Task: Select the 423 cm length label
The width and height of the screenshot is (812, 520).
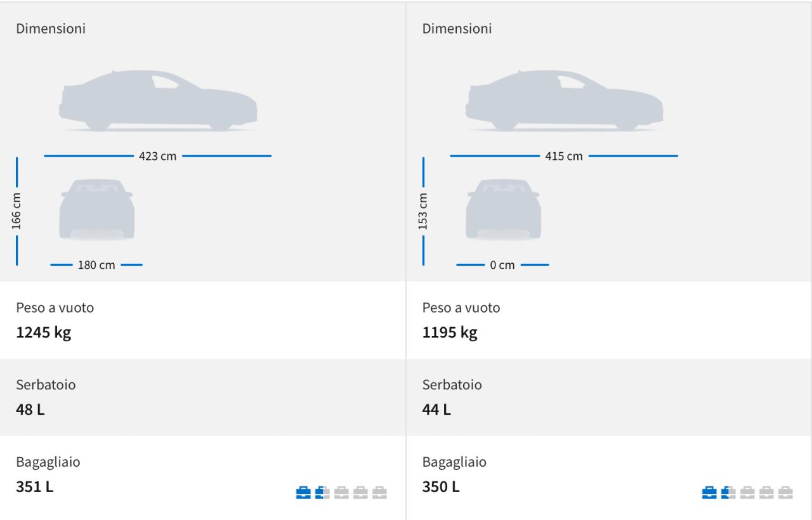Action: (158, 157)
